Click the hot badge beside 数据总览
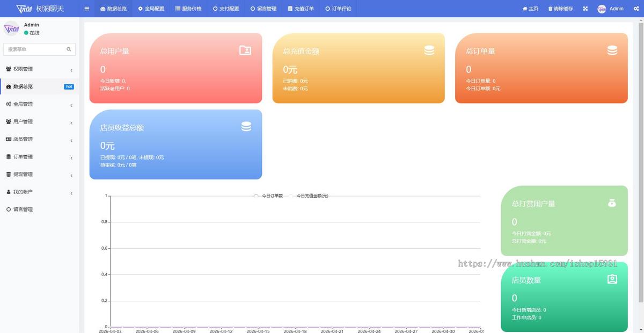Image resolution: width=644 pixels, height=333 pixels. 69,86
